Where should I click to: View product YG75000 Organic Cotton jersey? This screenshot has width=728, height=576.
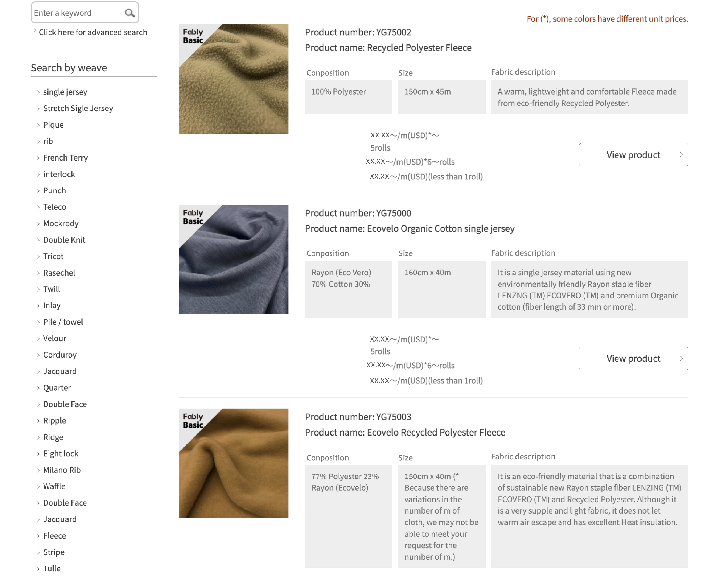pos(633,359)
